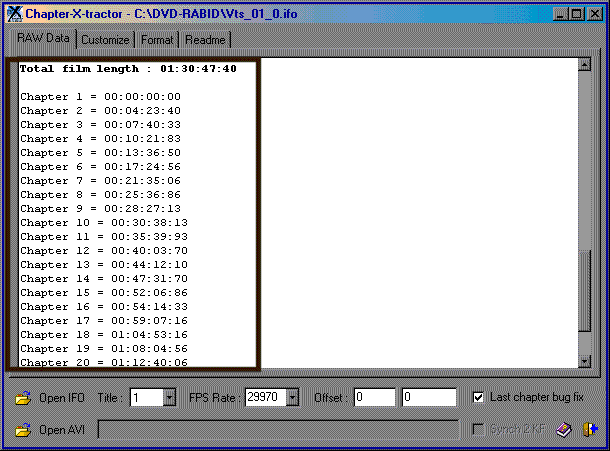
Task: Select the Chapter 12 = 00:40:03:70 line
Action: click(x=104, y=251)
